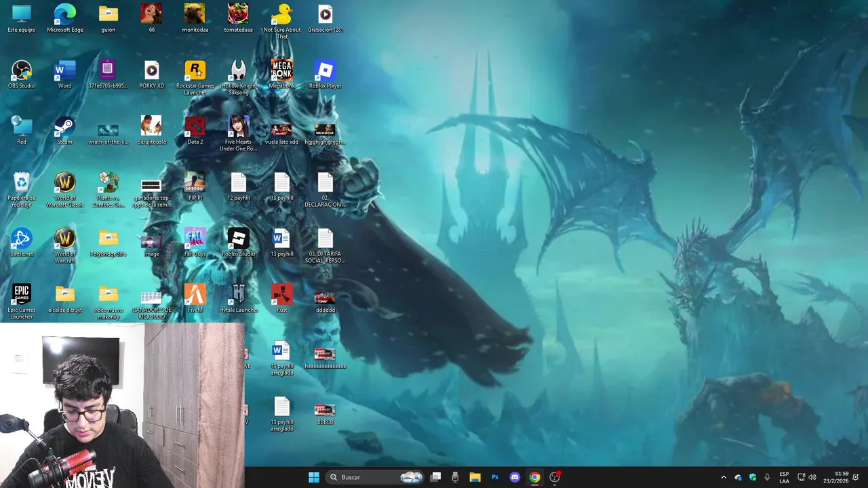
Task: Open the notifications bell icon
Action: [x=856, y=477]
